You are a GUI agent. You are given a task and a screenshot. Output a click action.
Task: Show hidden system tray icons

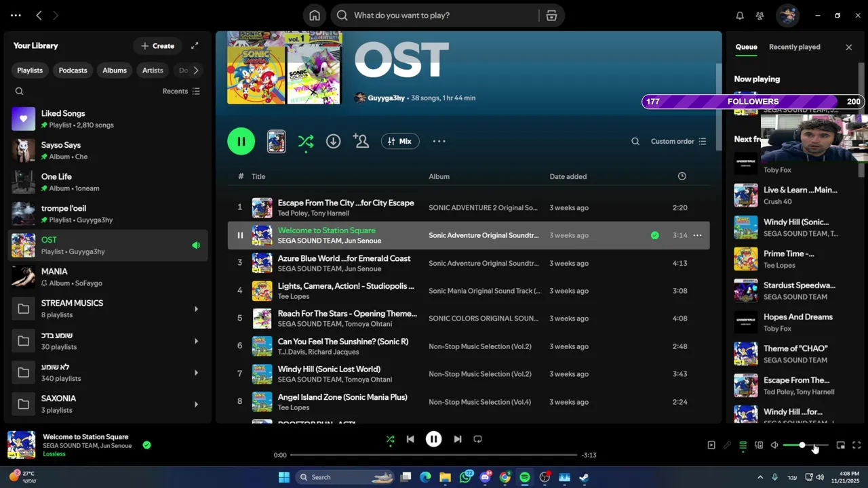[759, 477]
